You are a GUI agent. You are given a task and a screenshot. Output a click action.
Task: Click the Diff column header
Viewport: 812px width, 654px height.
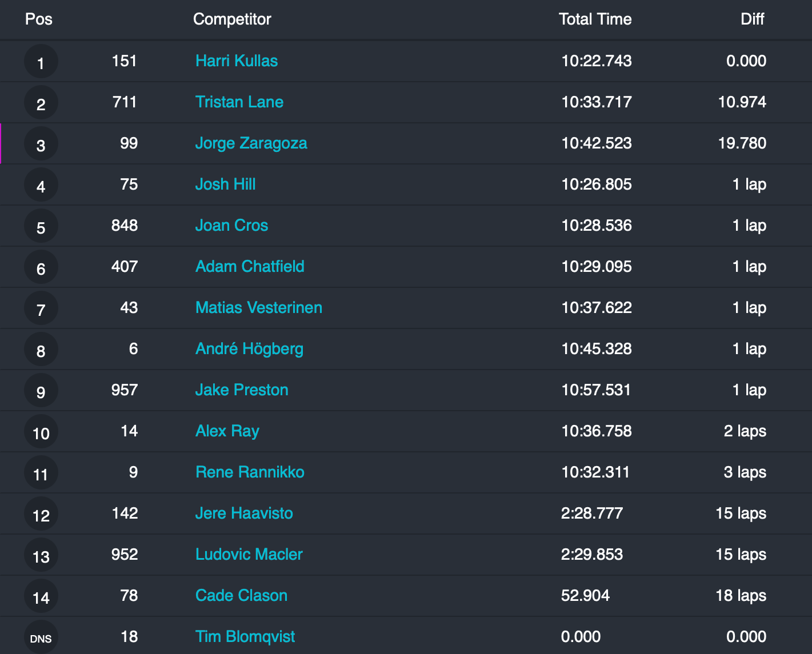click(x=752, y=19)
